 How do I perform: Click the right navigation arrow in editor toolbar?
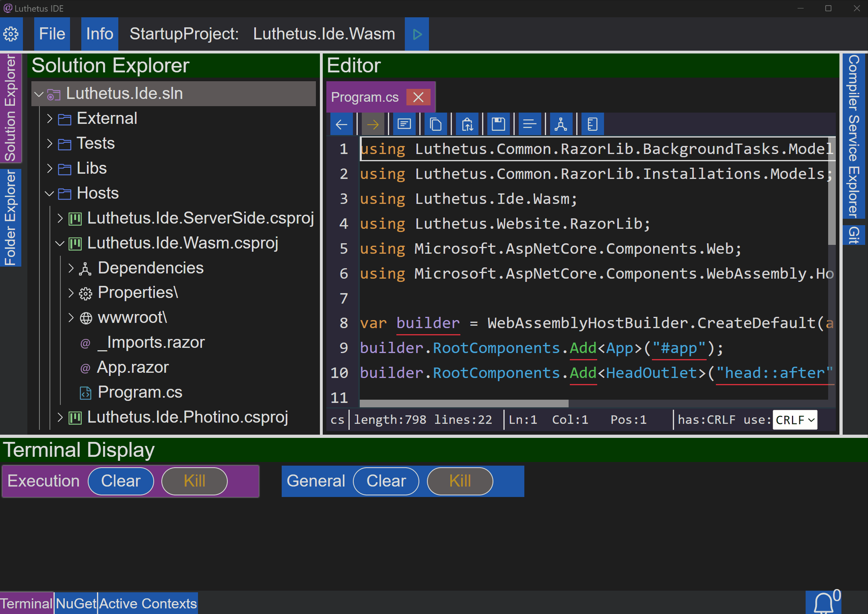[373, 123]
